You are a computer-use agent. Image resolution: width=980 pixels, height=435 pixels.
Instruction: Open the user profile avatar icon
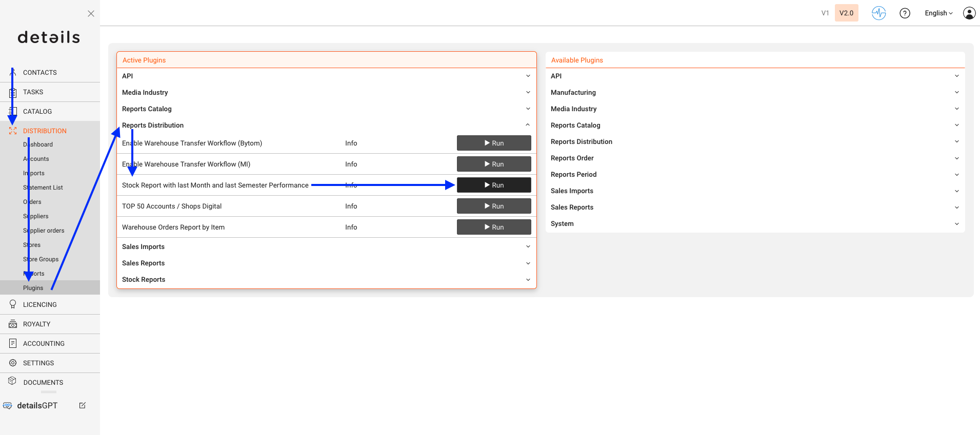click(x=969, y=13)
